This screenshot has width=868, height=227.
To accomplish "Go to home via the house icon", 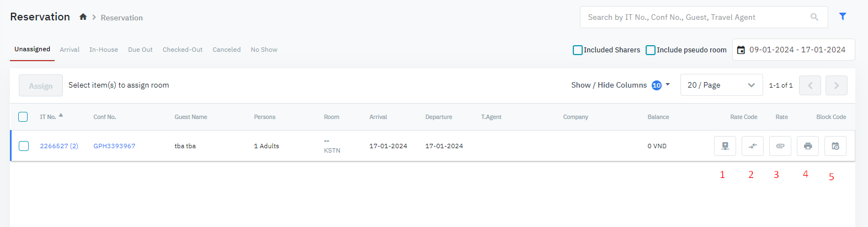I will pos(83,17).
